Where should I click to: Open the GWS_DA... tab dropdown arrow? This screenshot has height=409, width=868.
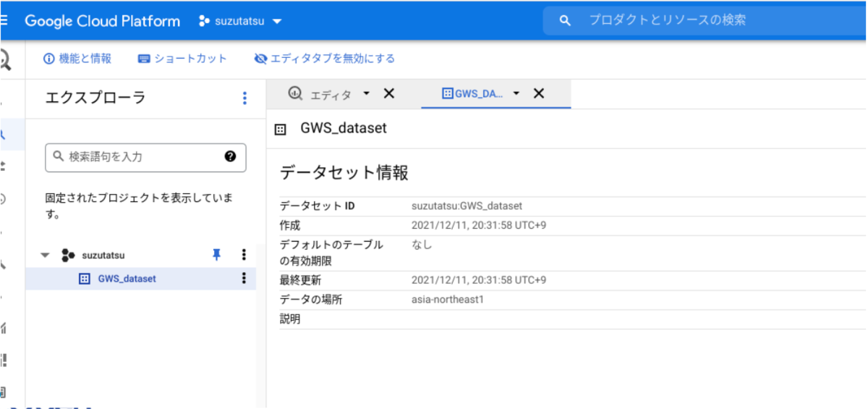(516, 93)
